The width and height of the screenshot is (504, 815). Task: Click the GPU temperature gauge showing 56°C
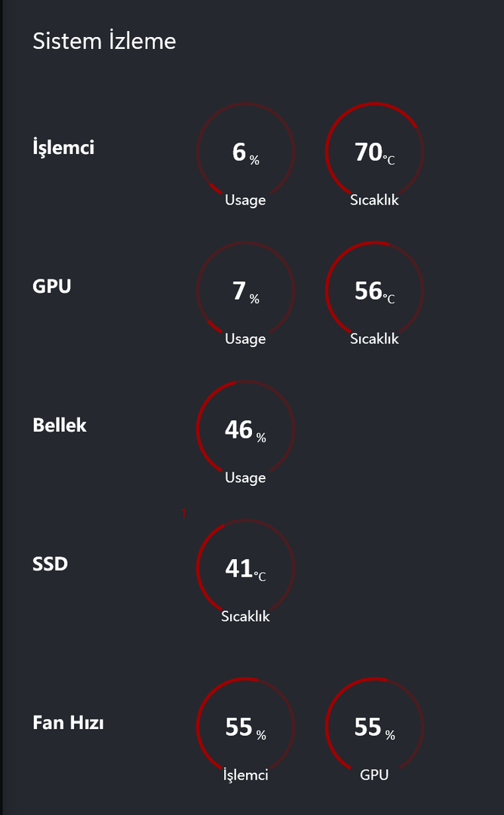point(374,291)
